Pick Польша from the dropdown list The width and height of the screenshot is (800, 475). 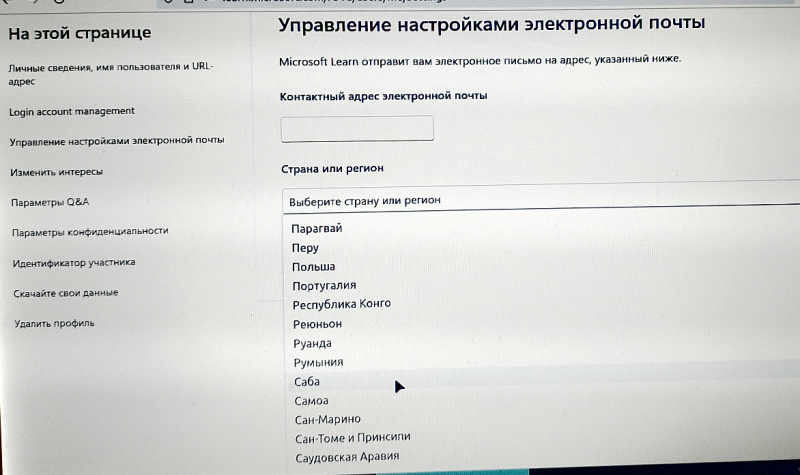tap(313, 267)
